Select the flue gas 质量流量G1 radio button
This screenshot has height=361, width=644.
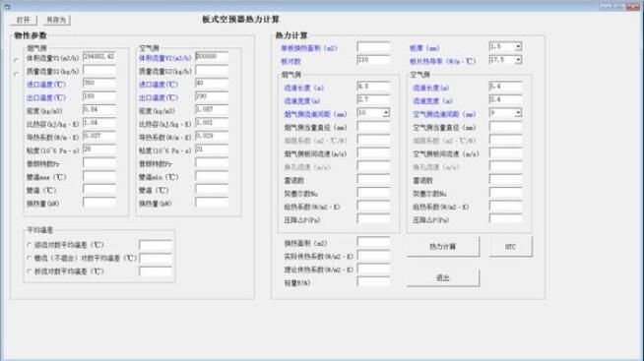coord(16,74)
